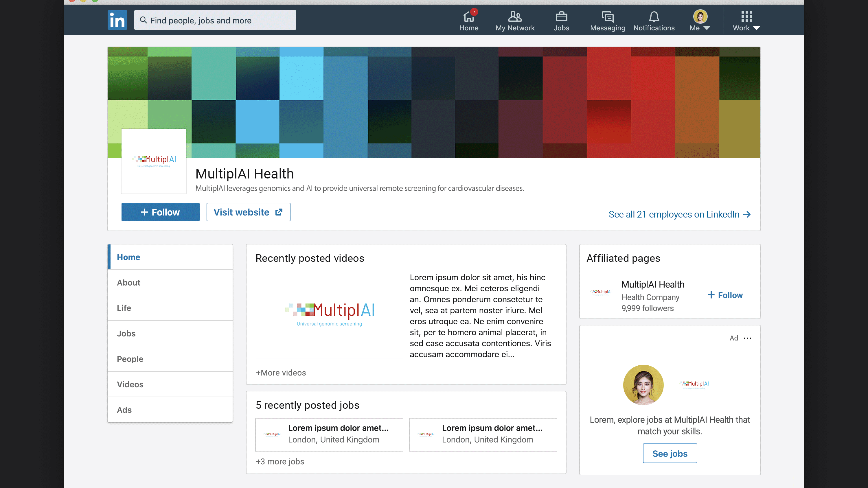Click the MultiplAI company logo thumbnail
Viewport: 868px width, 488px height.
(154, 161)
